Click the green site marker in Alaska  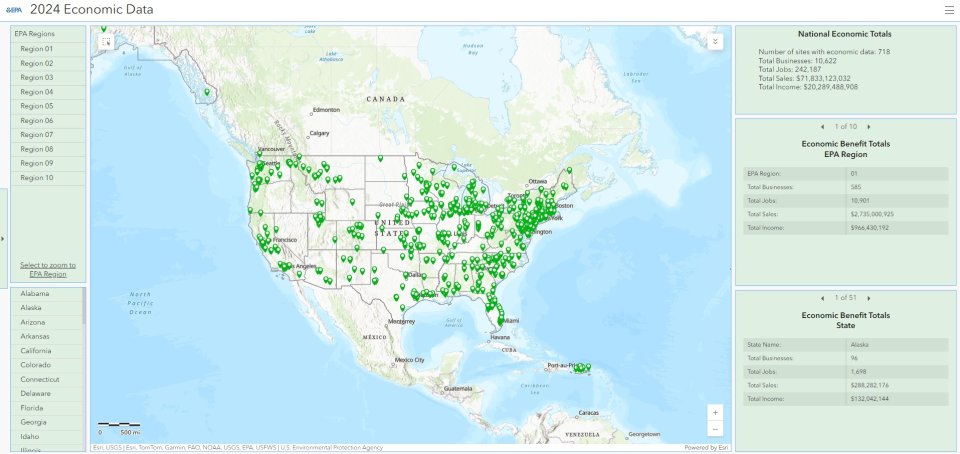pyautogui.click(x=207, y=93)
